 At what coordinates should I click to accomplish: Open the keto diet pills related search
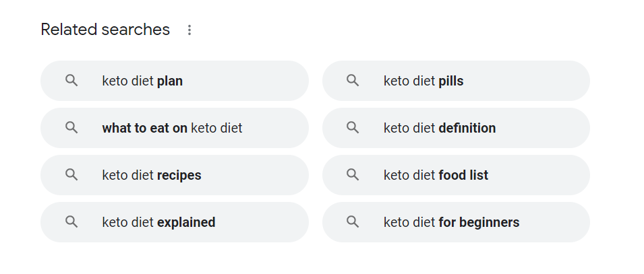(456, 81)
